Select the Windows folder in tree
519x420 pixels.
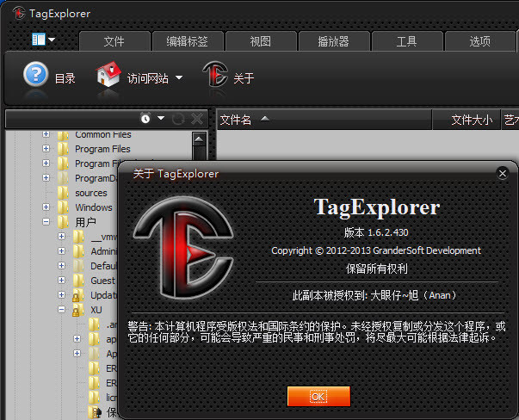coord(94,207)
